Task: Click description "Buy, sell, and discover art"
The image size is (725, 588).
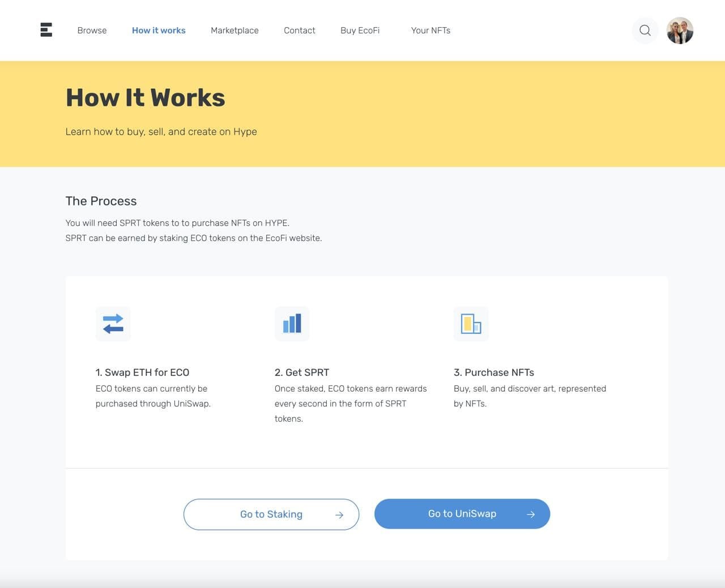Action: [x=530, y=396]
